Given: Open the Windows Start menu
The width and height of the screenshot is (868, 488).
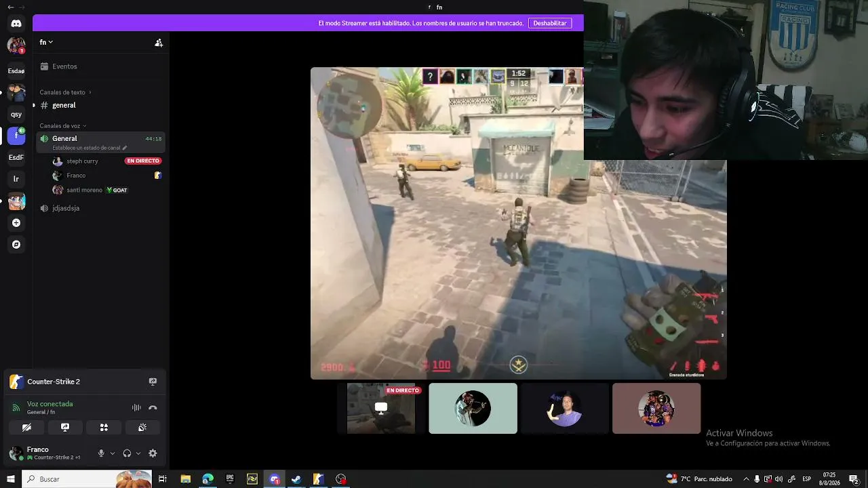Looking at the screenshot, I should [10, 479].
